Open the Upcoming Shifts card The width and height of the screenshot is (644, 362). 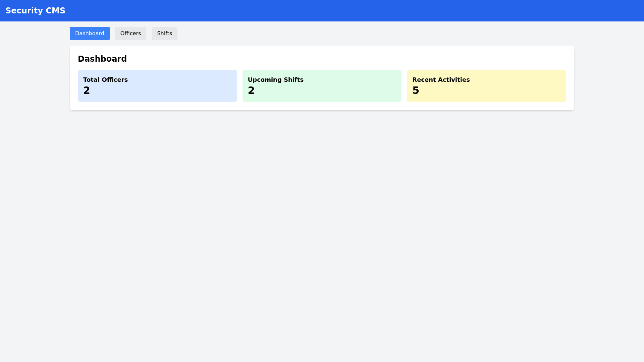tap(322, 86)
